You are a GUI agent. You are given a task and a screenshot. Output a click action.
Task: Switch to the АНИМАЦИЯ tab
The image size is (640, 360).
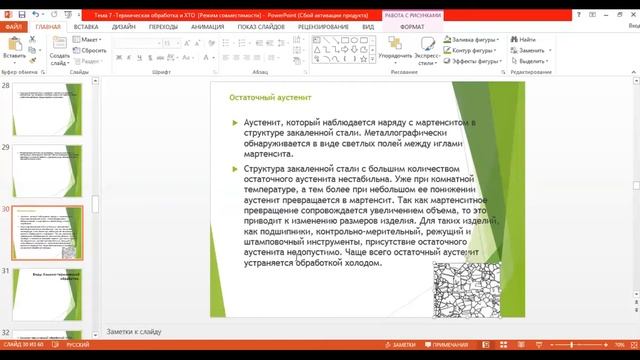[x=208, y=27]
